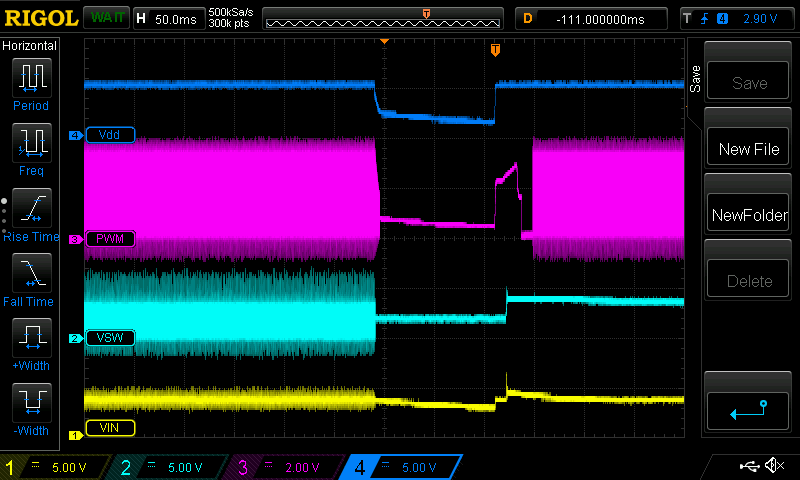Click the NewFolder button
The width and height of the screenshot is (800, 480).
pyautogui.click(x=748, y=214)
